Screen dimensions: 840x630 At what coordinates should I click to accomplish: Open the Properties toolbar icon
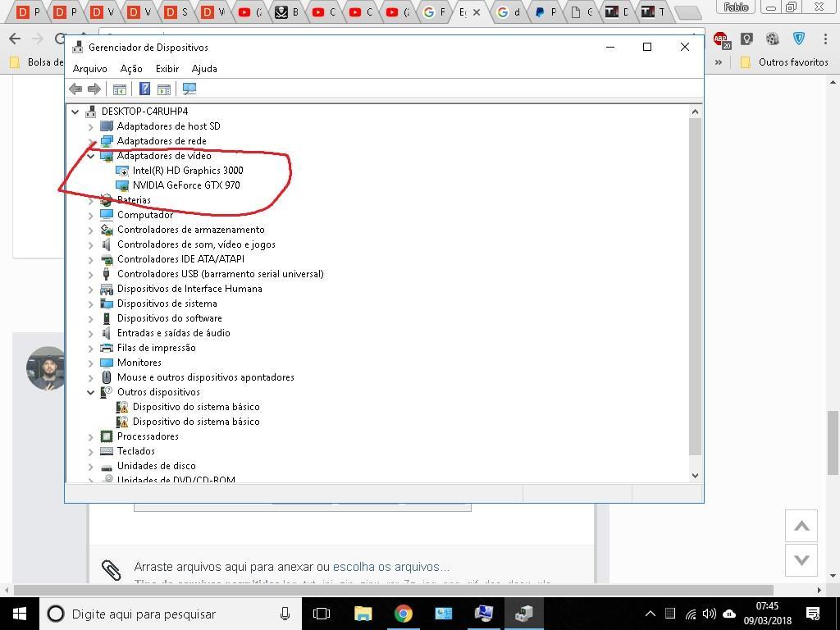(x=120, y=89)
